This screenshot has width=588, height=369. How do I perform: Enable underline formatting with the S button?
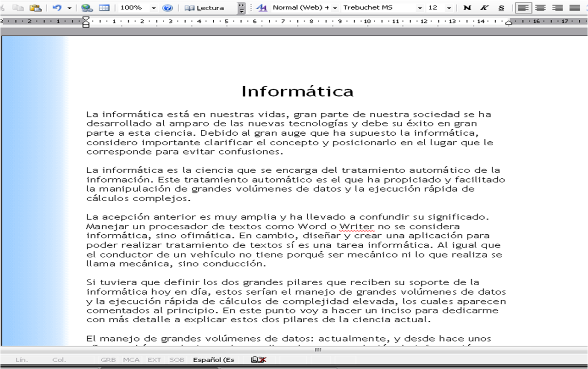pos(500,8)
